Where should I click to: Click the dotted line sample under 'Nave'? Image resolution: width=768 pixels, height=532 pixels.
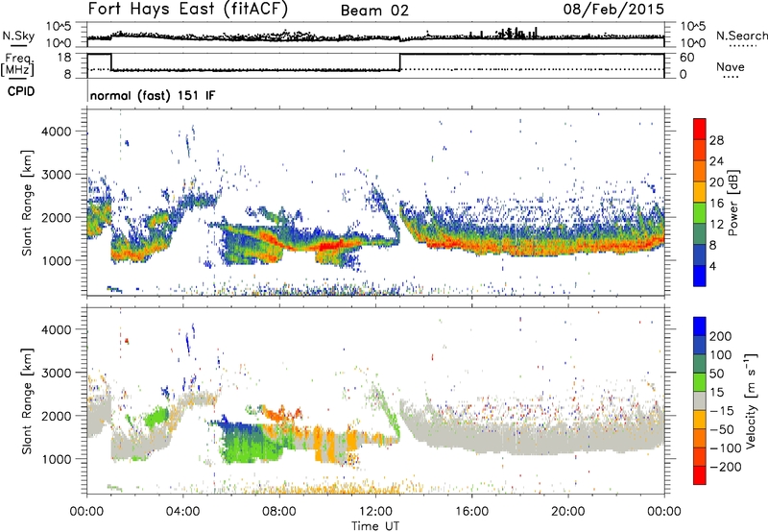point(731,78)
